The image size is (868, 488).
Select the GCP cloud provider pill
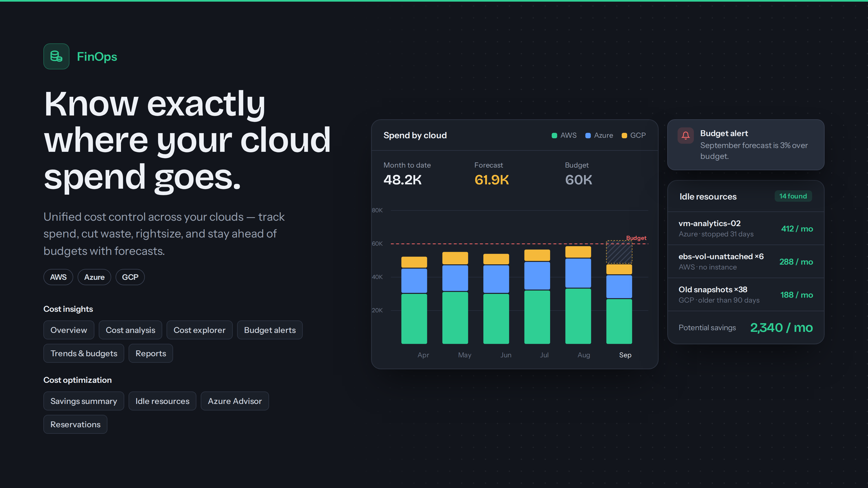(x=130, y=277)
